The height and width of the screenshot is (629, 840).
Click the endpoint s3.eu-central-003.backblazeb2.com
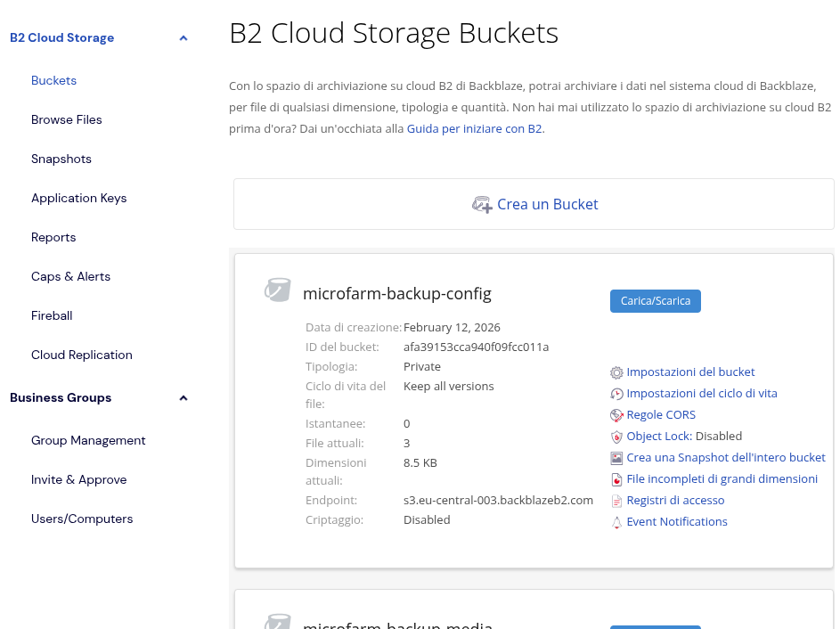(x=498, y=501)
